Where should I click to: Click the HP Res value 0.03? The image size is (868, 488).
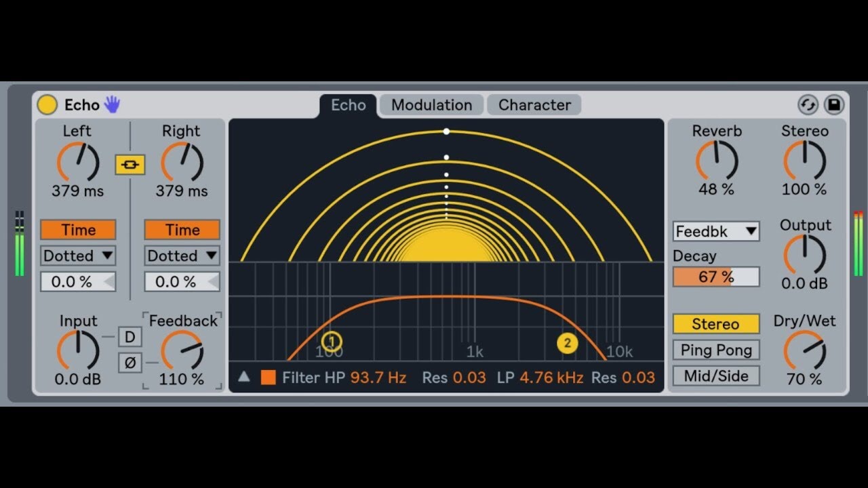point(469,378)
